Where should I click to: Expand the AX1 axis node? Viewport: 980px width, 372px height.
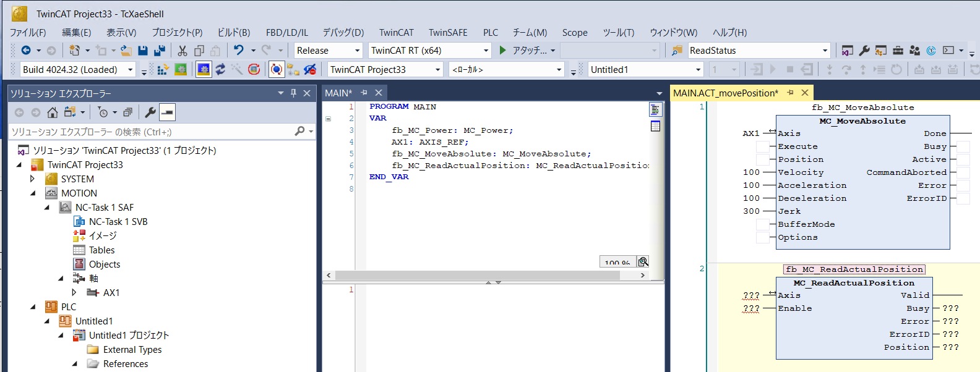click(74, 293)
